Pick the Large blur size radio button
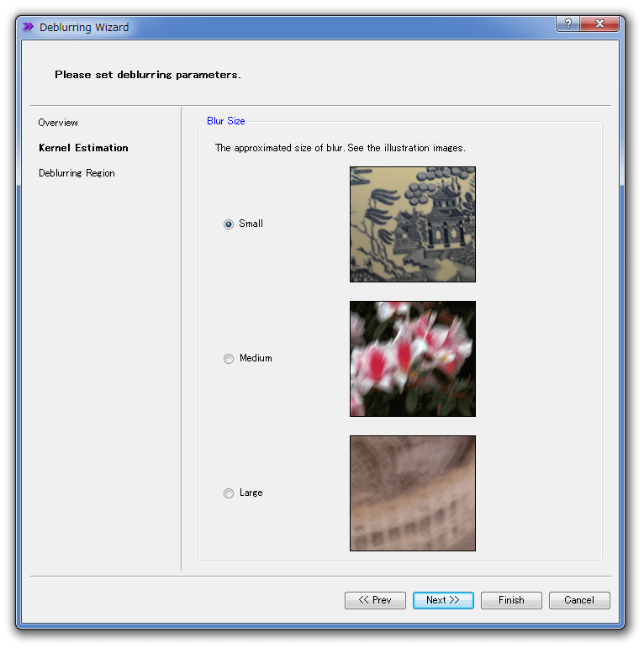The width and height of the screenshot is (644, 648). [228, 493]
